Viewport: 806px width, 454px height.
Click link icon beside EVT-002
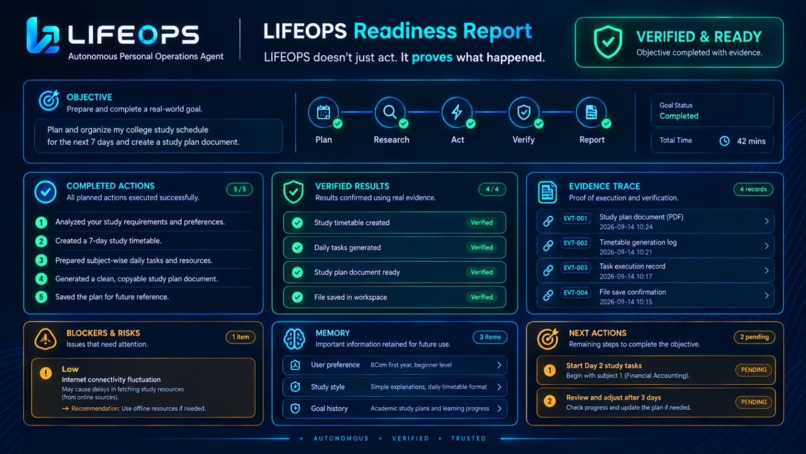[x=548, y=246]
